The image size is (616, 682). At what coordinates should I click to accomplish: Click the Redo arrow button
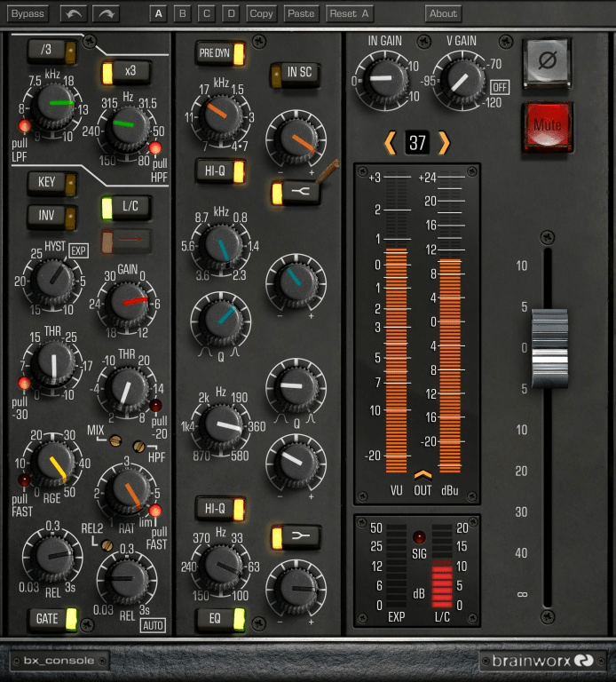(x=107, y=13)
